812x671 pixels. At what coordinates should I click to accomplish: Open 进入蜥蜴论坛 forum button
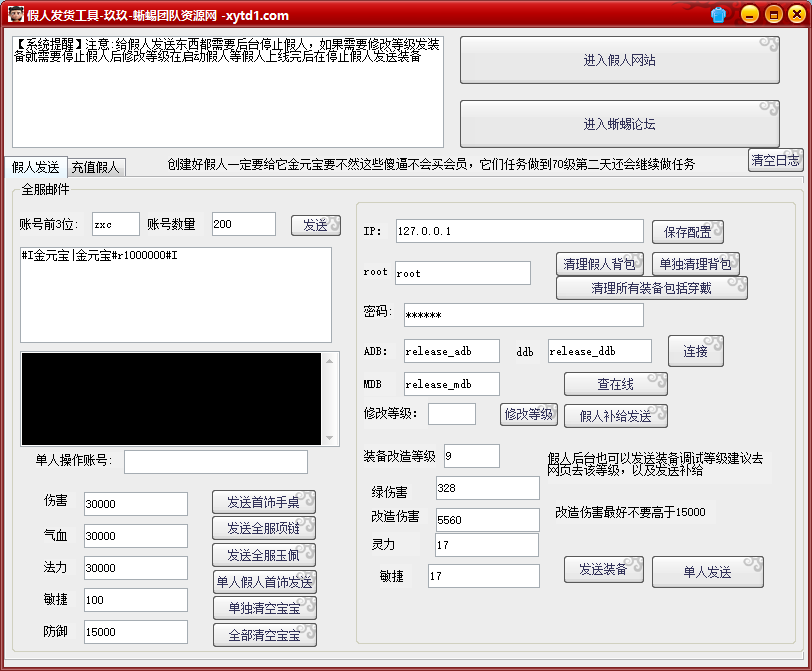tap(619, 124)
